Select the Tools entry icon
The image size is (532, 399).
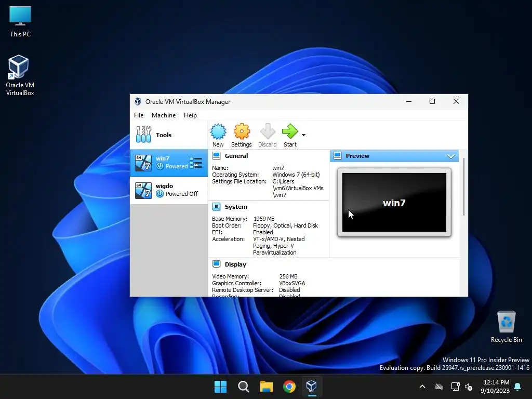click(x=143, y=135)
